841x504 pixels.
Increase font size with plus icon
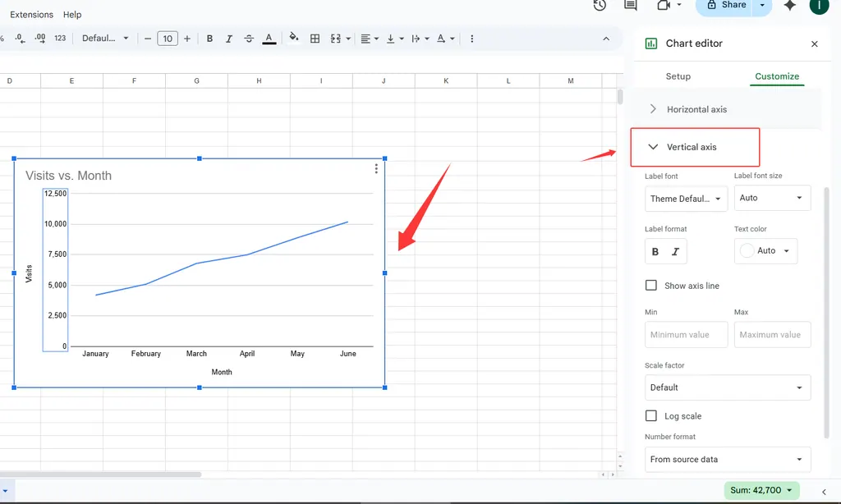[187, 39]
